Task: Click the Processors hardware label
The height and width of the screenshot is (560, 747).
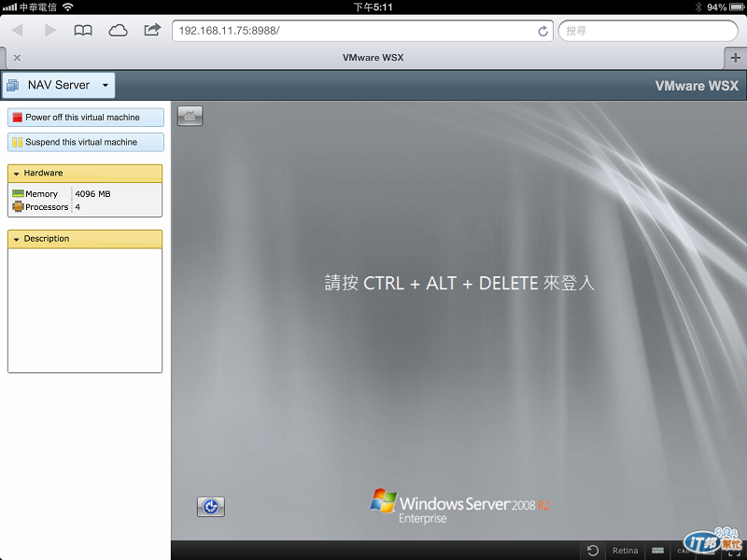Action: pos(47,207)
